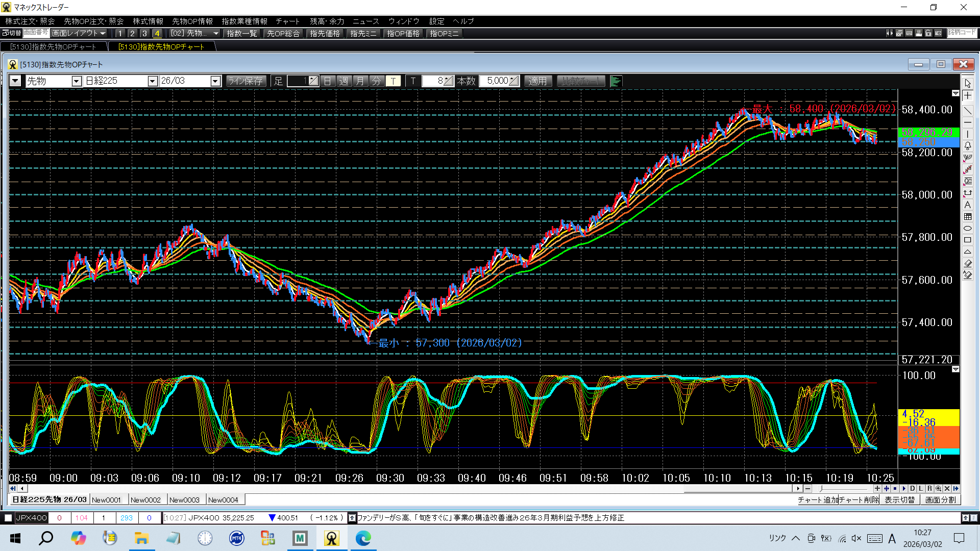
Task: Expand the 画面レイアウト dropdown
Action: coord(79,33)
